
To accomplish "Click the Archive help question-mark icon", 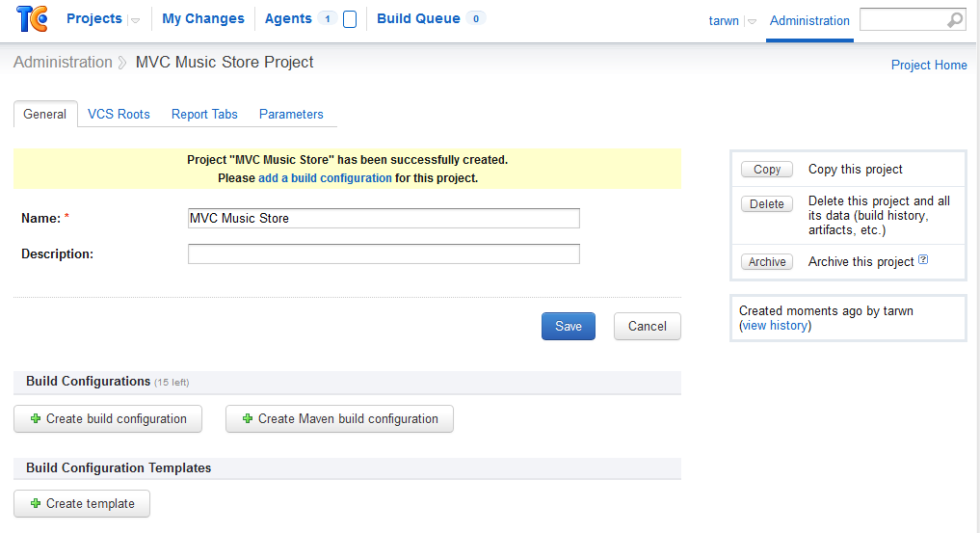I will pyautogui.click(x=923, y=260).
